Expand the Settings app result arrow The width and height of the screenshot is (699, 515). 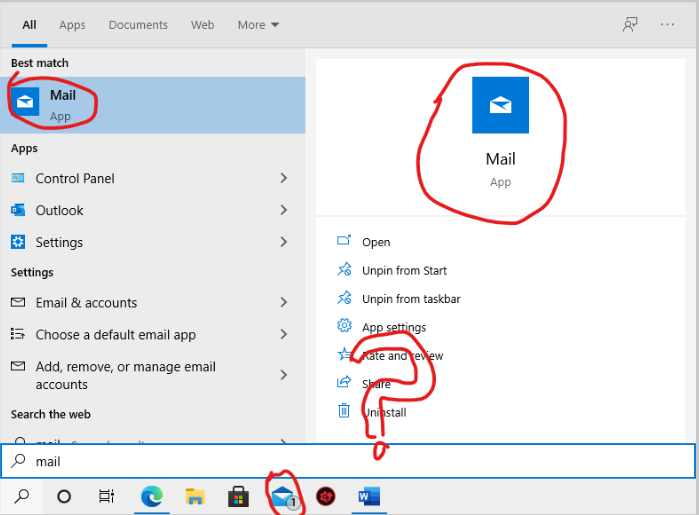284,242
